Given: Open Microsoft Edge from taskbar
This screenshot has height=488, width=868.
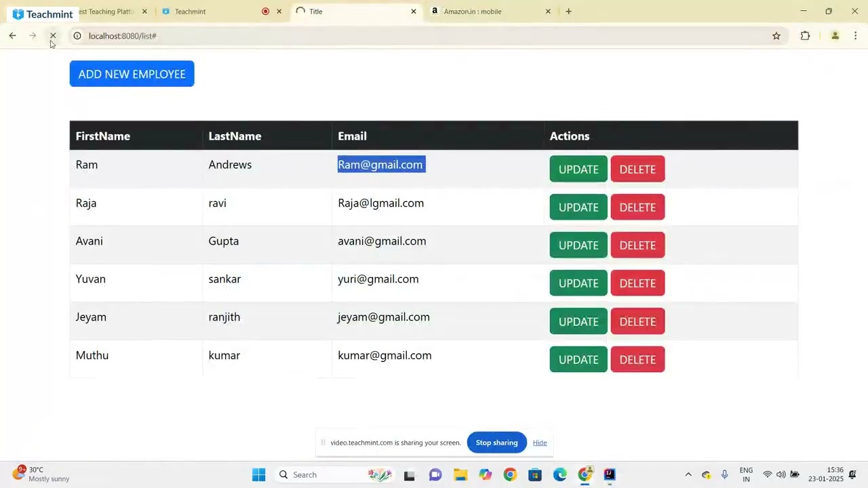Looking at the screenshot, I should pyautogui.click(x=559, y=474).
